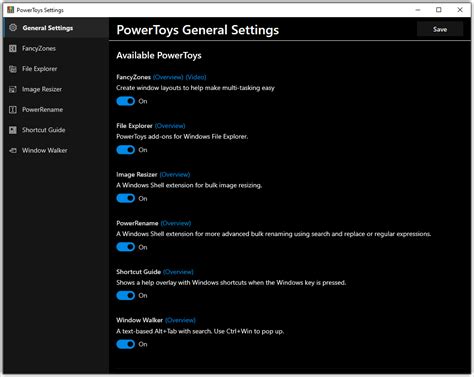Switch off the PowerRename toggle
The width and height of the screenshot is (474, 377).
tap(126, 247)
